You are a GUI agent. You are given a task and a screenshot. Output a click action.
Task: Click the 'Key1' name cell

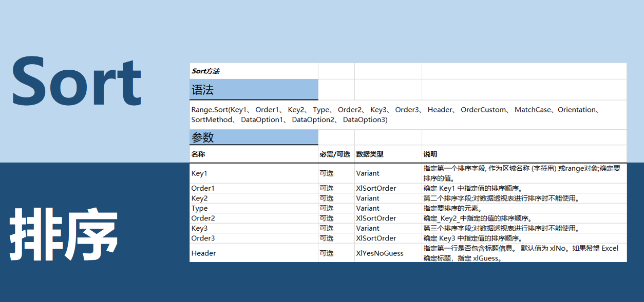[x=254, y=173]
